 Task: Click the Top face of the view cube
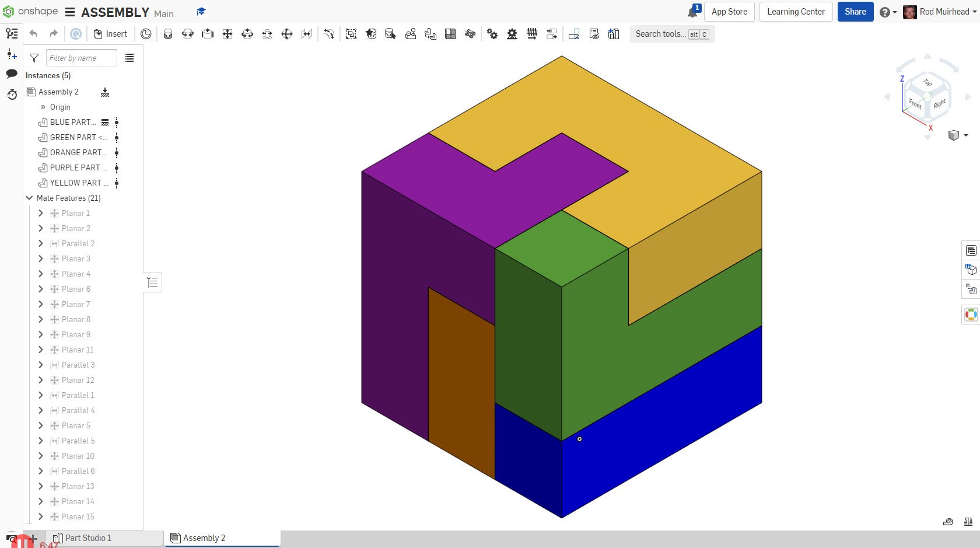(x=927, y=83)
